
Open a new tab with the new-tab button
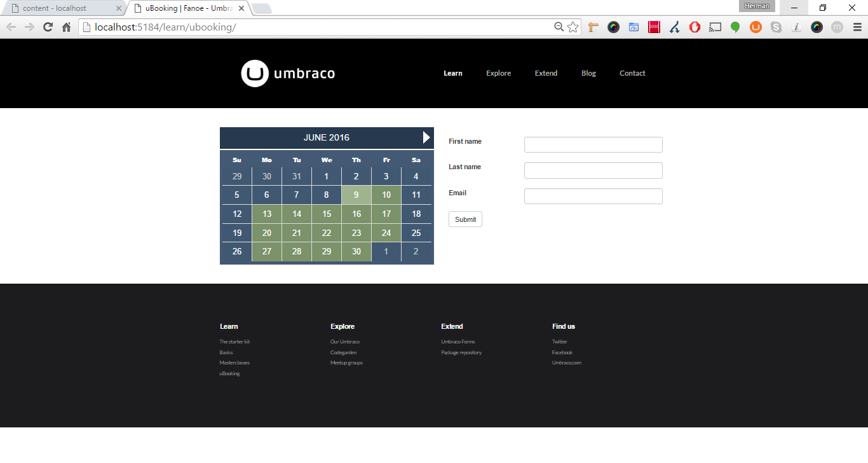[x=262, y=8]
